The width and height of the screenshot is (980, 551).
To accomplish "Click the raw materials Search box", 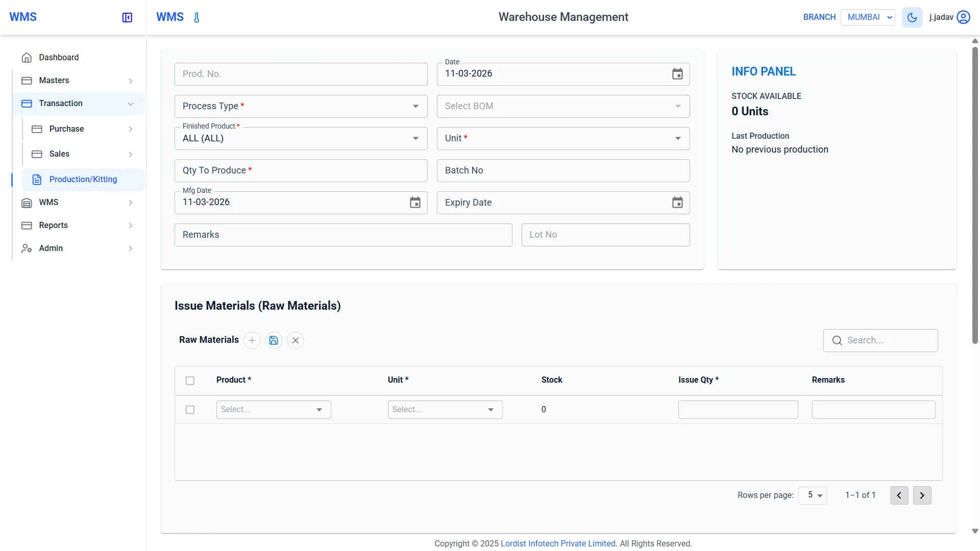I will coord(880,340).
